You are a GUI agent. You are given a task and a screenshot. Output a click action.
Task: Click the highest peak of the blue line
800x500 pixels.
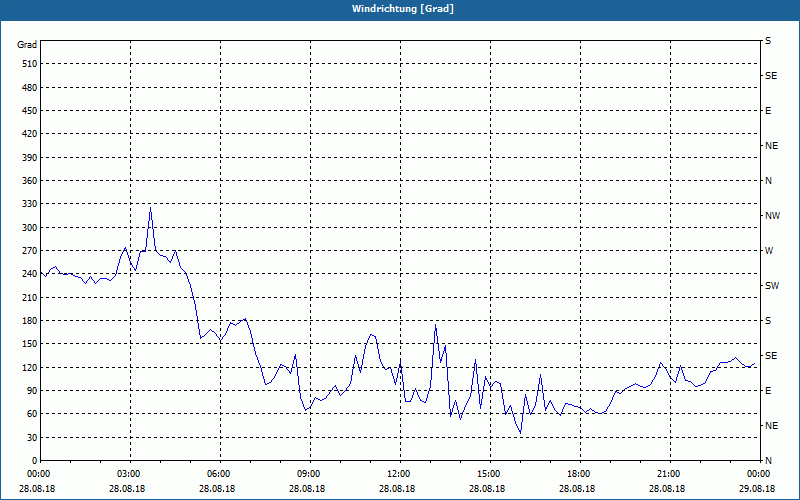(x=150, y=208)
